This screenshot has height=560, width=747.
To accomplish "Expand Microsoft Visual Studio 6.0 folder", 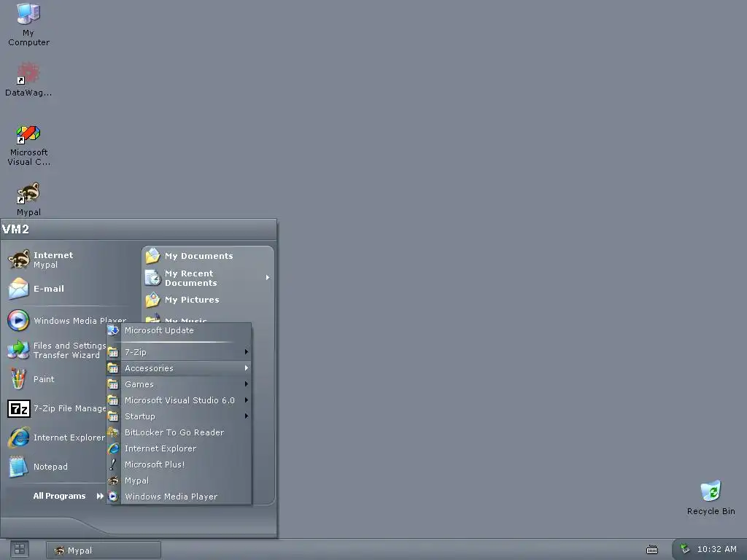I will click(179, 400).
